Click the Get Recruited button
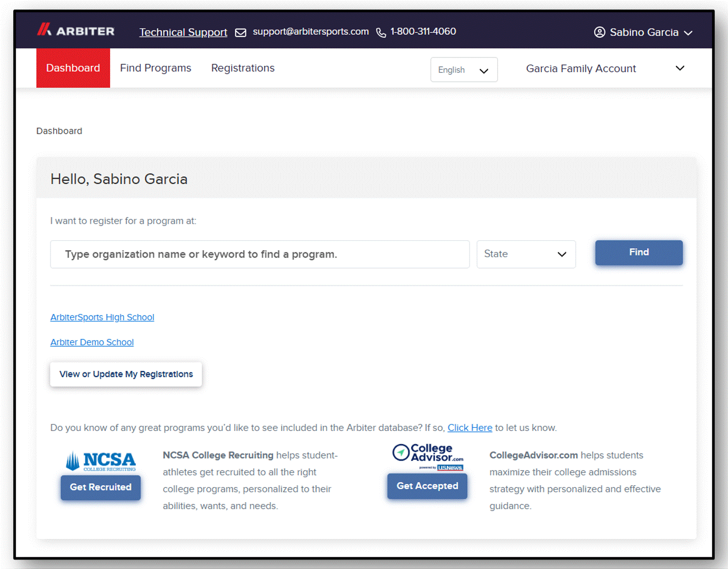Screen dimensions: 728x569 pos(101,487)
